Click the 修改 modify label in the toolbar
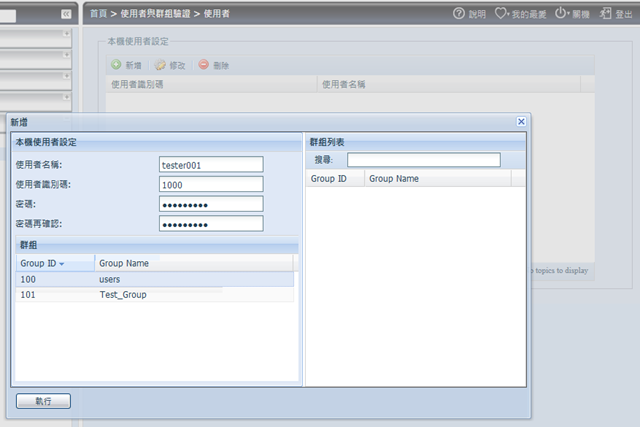 (x=178, y=65)
